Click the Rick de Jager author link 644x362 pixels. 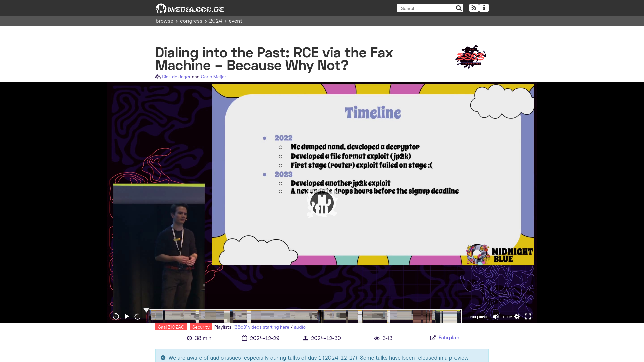click(176, 77)
